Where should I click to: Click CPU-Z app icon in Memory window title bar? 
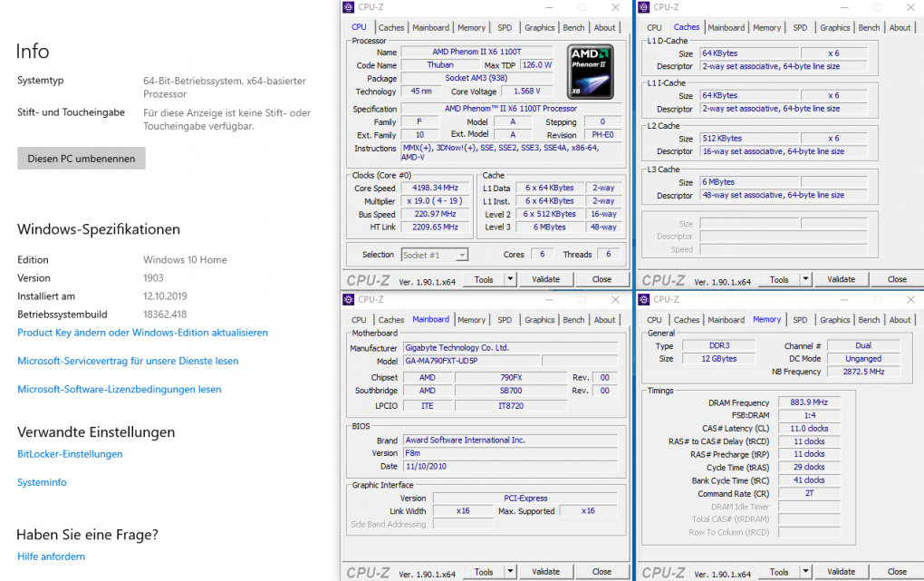[643, 300]
